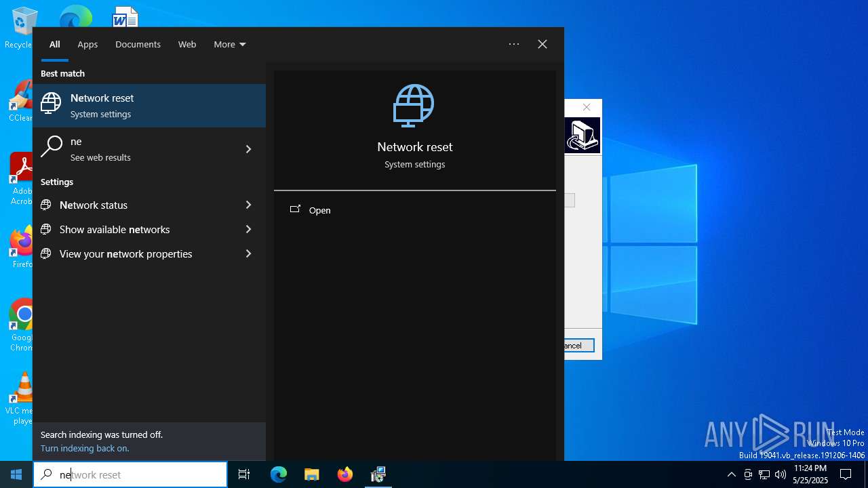This screenshot has width=868, height=488.
Task: Click globe icon beside View your network properties
Action: pyautogui.click(x=46, y=253)
